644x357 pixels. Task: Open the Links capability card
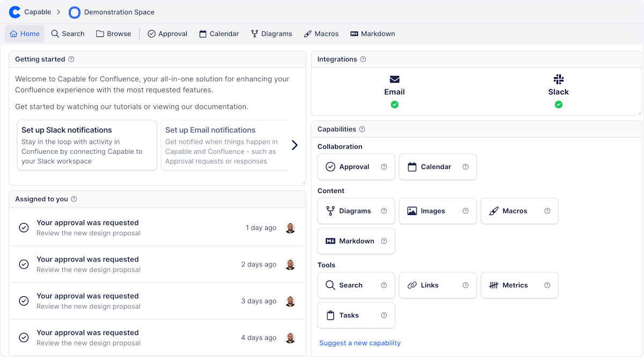click(438, 285)
